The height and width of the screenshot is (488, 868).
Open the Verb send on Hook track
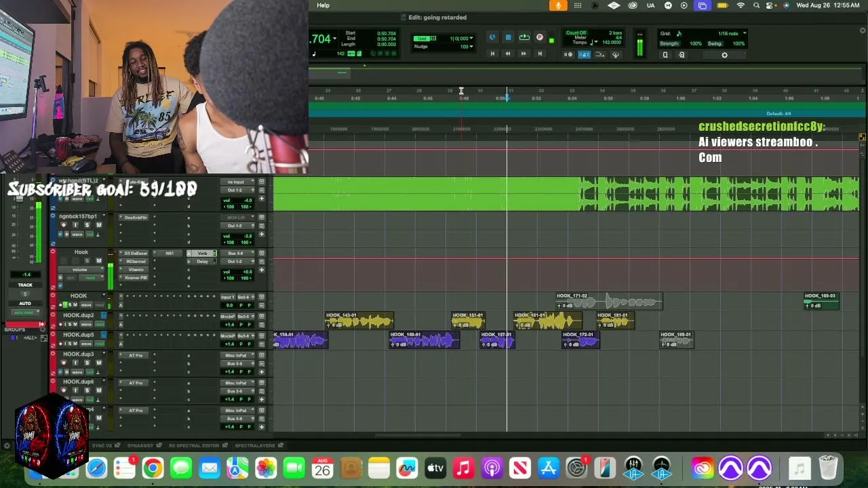click(202, 253)
